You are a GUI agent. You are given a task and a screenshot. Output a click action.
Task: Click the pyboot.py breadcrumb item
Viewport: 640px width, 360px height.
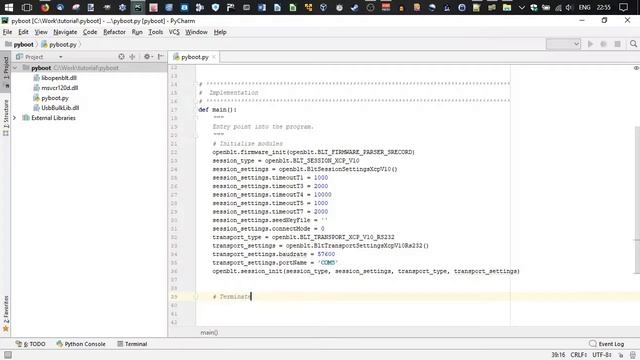(x=59, y=44)
